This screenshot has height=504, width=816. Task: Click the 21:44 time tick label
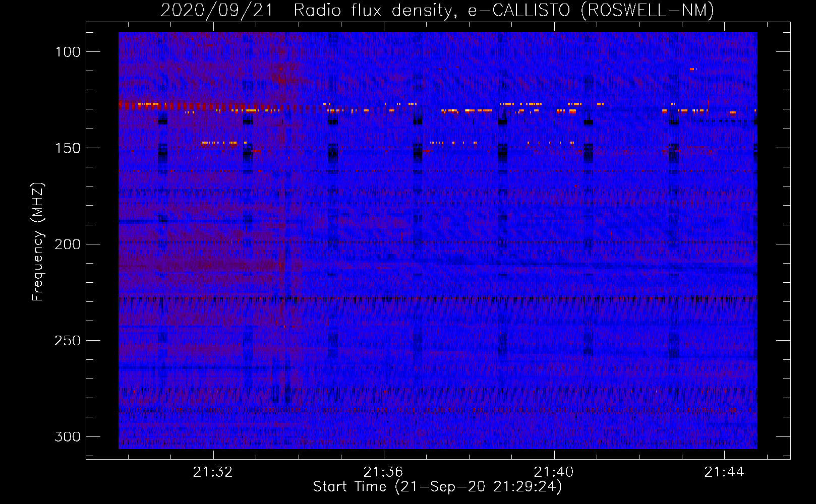click(x=724, y=472)
